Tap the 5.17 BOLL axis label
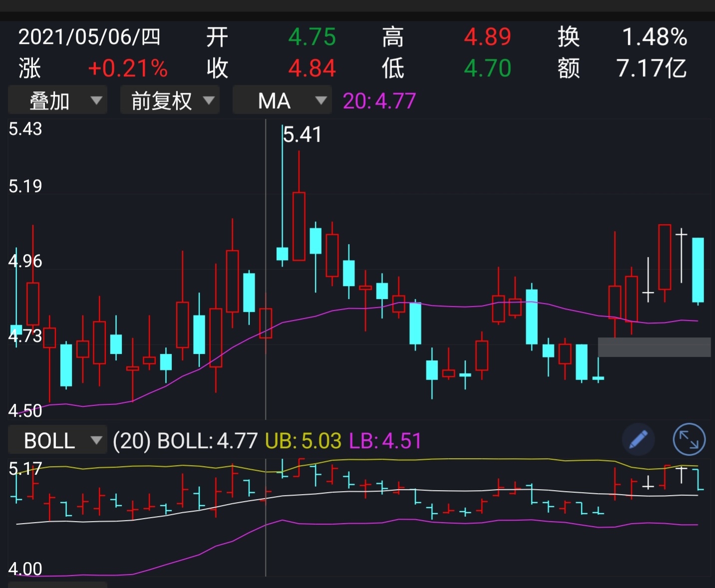715x588 pixels. 25,469
